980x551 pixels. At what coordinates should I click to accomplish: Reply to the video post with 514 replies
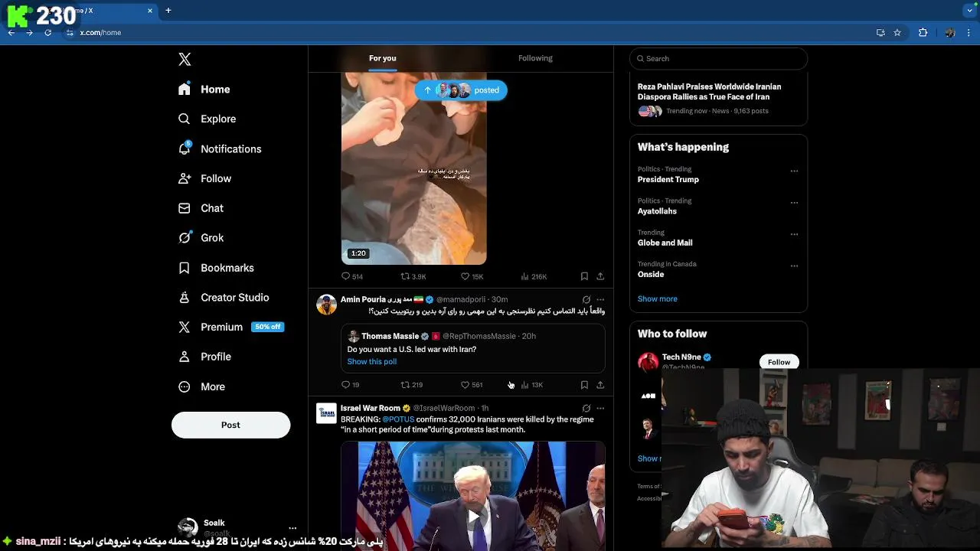tap(352, 276)
